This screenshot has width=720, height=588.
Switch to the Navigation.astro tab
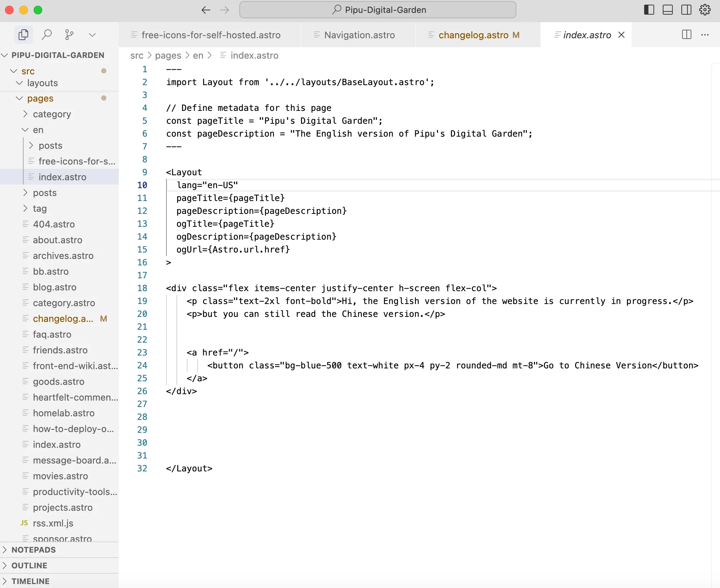(359, 35)
